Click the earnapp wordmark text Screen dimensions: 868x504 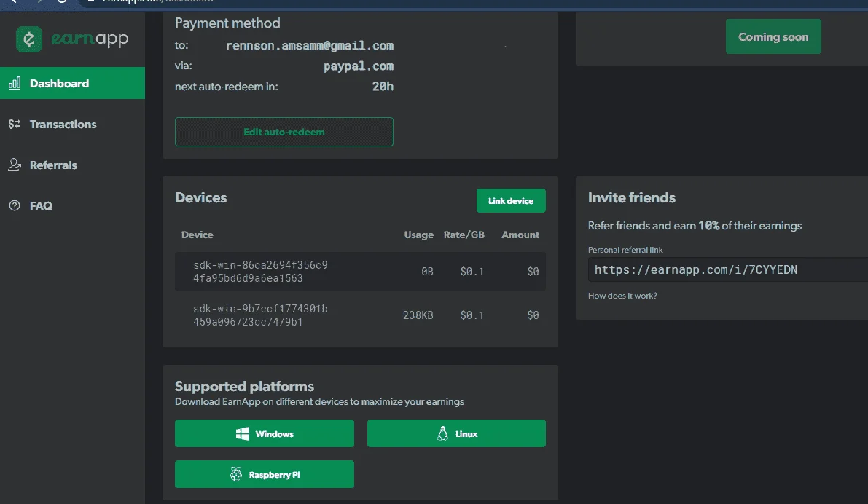(90, 39)
